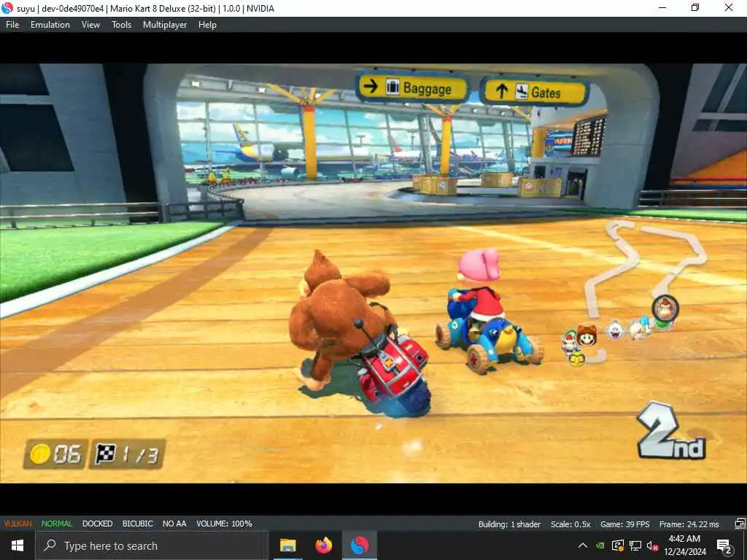
Task: Open the File menu
Action: (12, 25)
